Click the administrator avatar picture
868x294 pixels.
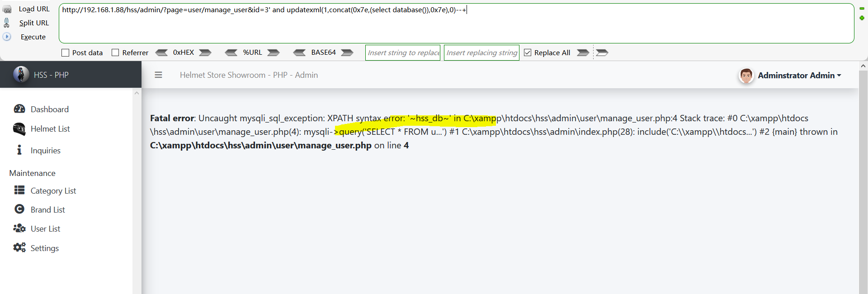(746, 76)
